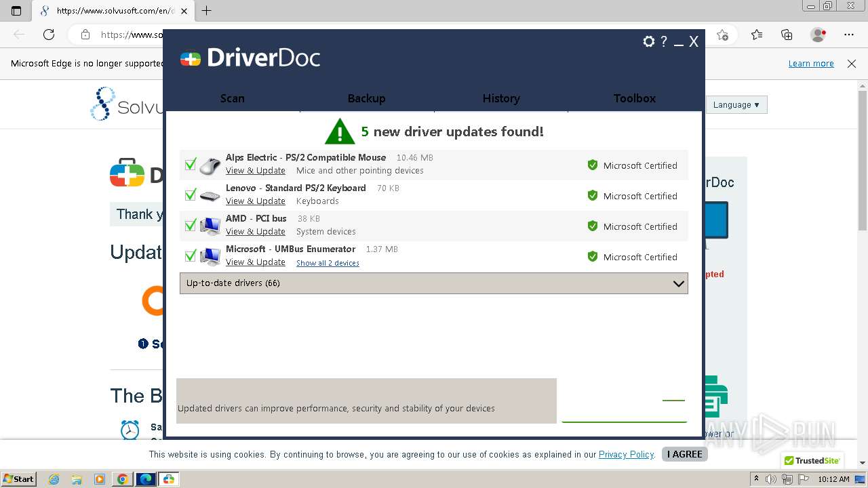Screen dimensions: 868x488
Task: Uncheck AMD PCI bus driver
Action: tap(191, 226)
